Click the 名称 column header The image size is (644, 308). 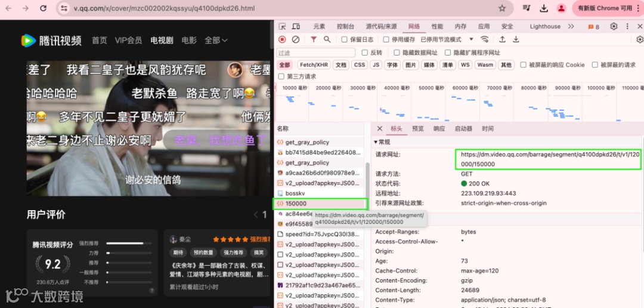point(318,129)
